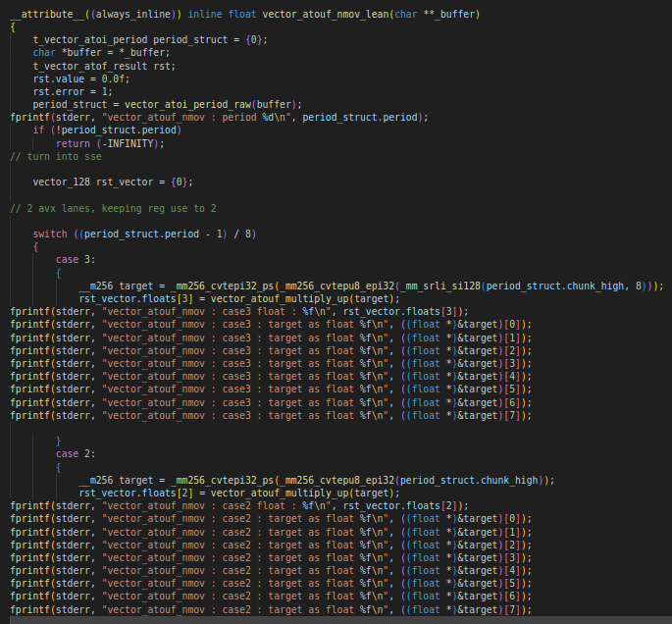Screen dimensions: 672x624
Task: Click the 'return (-INFINITY);' statement
Action: tap(110, 143)
